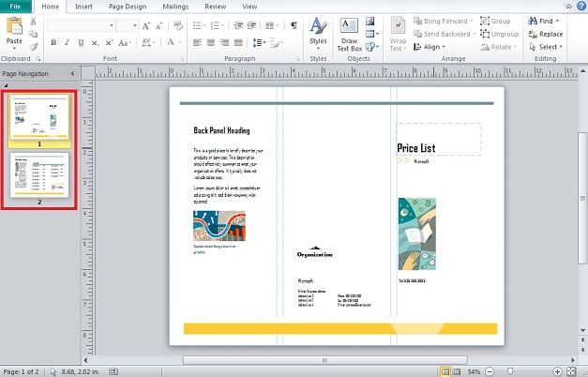Screen dimensions: 588x377
Task: Open the font name dropdown
Action: click(112, 25)
